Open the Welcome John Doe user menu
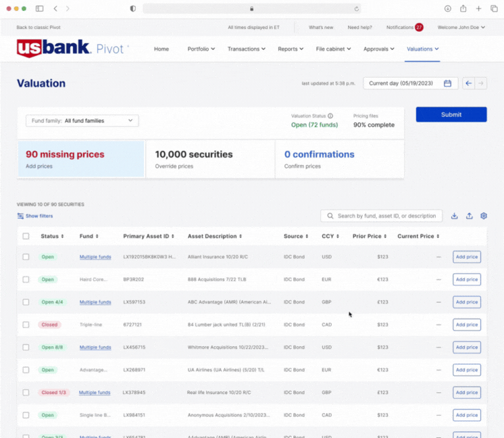504x438 pixels. pyautogui.click(x=461, y=27)
